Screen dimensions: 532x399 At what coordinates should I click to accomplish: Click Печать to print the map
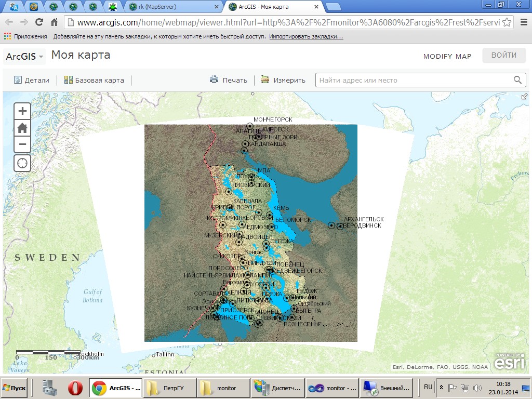tap(229, 80)
